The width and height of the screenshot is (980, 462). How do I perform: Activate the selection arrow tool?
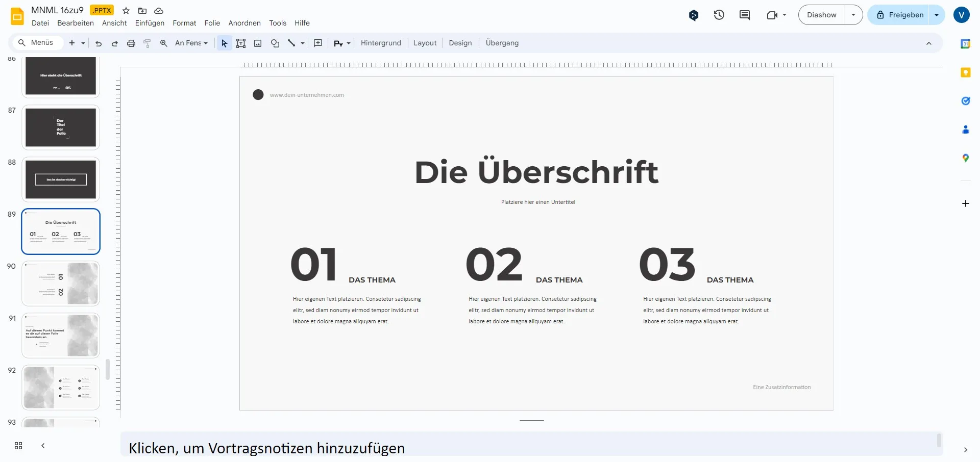click(x=224, y=43)
